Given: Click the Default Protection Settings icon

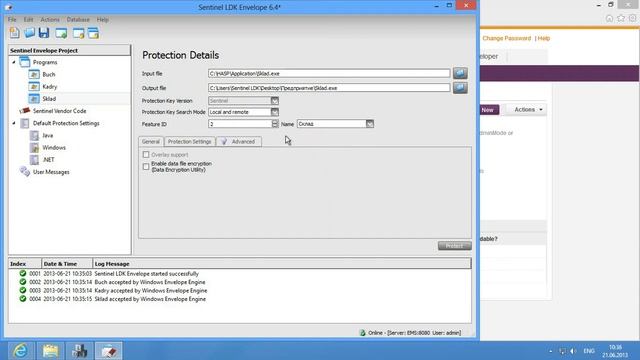Looking at the screenshot, I should click(x=25, y=123).
